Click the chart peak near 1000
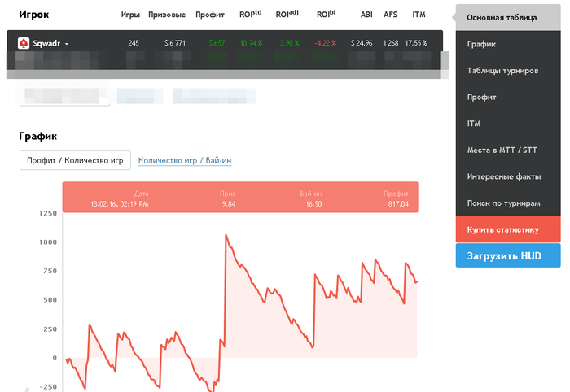The width and height of the screenshot is (570, 392). coord(226,235)
